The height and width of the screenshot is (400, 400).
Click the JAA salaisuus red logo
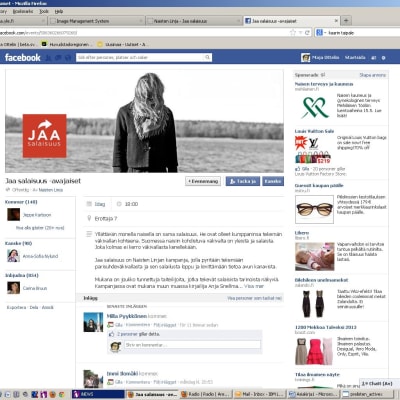coord(44,136)
